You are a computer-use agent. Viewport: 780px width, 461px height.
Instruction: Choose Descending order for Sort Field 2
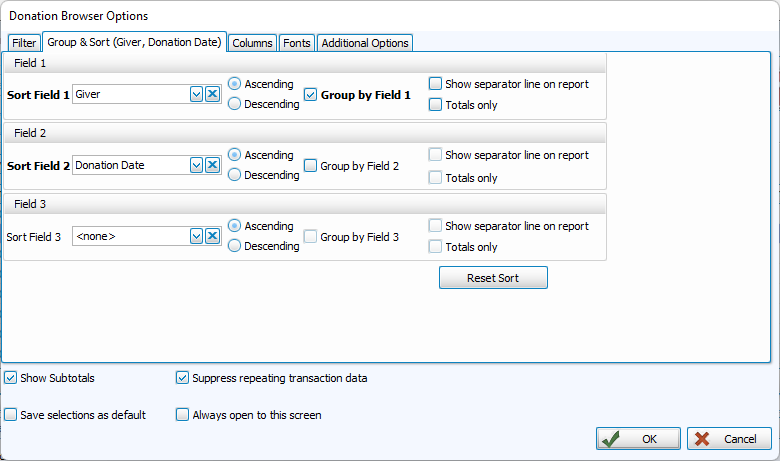pyautogui.click(x=235, y=175)
